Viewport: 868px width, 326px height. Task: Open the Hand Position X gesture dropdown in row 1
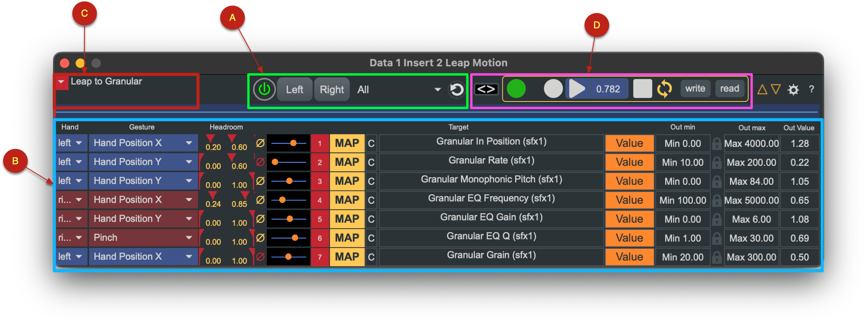click(143, 143)
